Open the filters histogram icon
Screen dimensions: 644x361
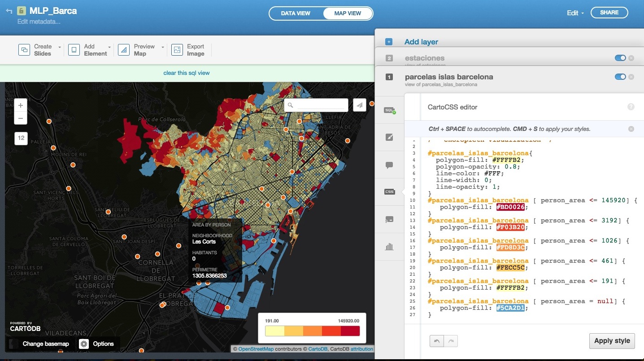(389, 246)
